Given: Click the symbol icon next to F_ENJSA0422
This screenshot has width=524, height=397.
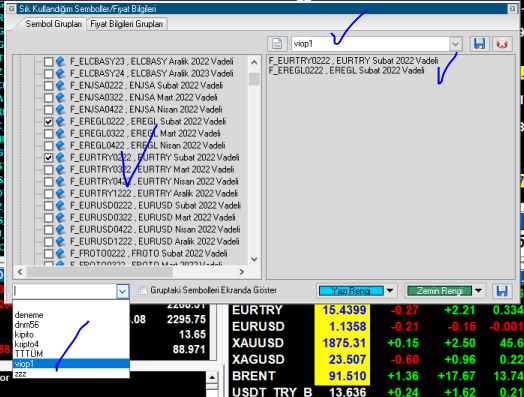Looking at the screenshot, I should coord(60,110).
